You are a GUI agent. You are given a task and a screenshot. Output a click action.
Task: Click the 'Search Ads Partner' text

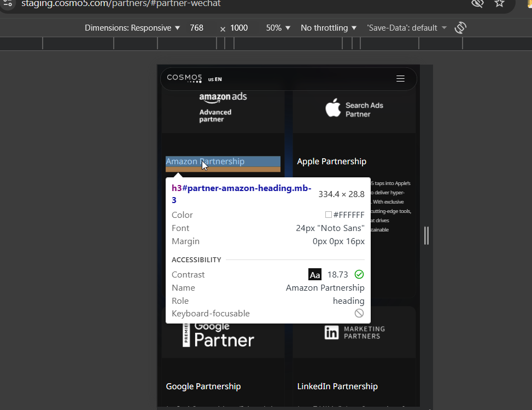point(364,109)
